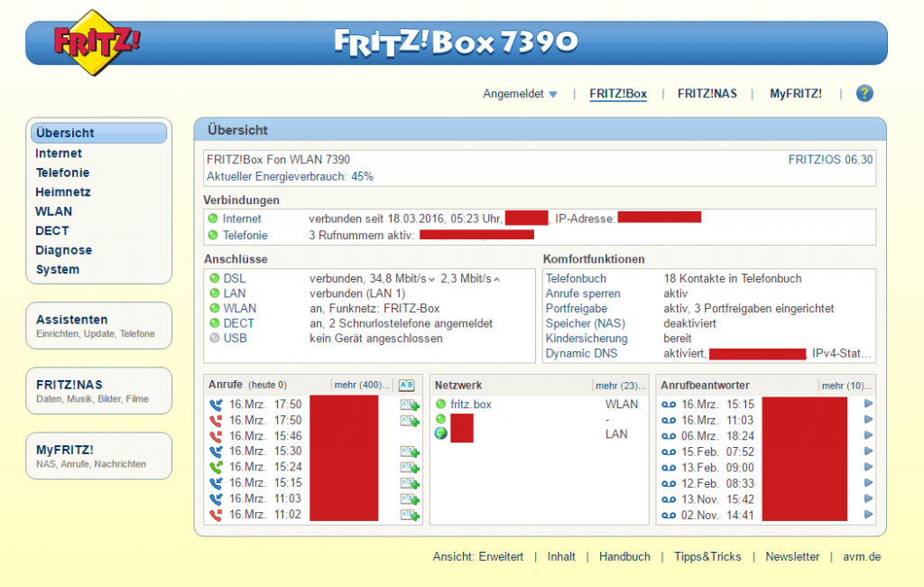
Task: Select WLAN in the sidebar
Action: 54,211
